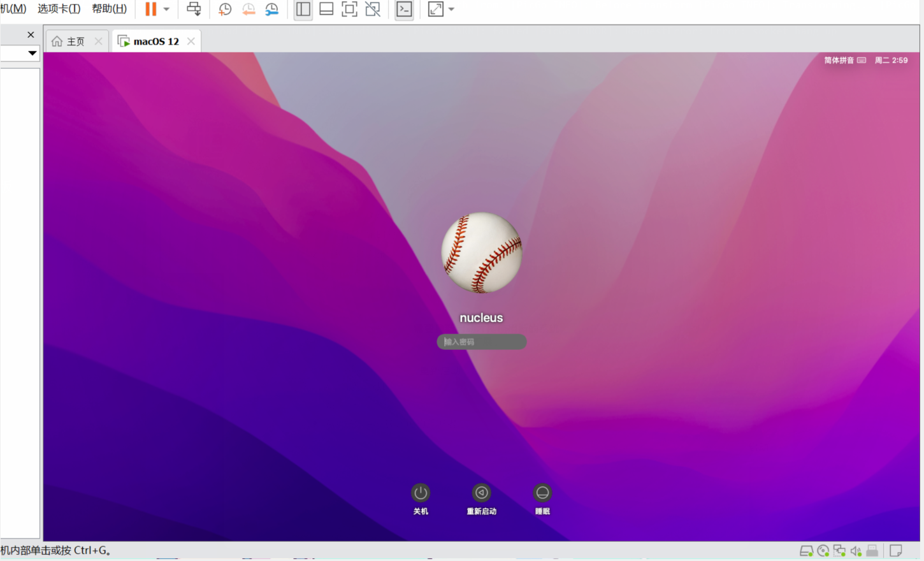Viewport: 924px width, 561px height.
Task: Expand the library panel dropdown arrow
Action: [x=32, y=54]
